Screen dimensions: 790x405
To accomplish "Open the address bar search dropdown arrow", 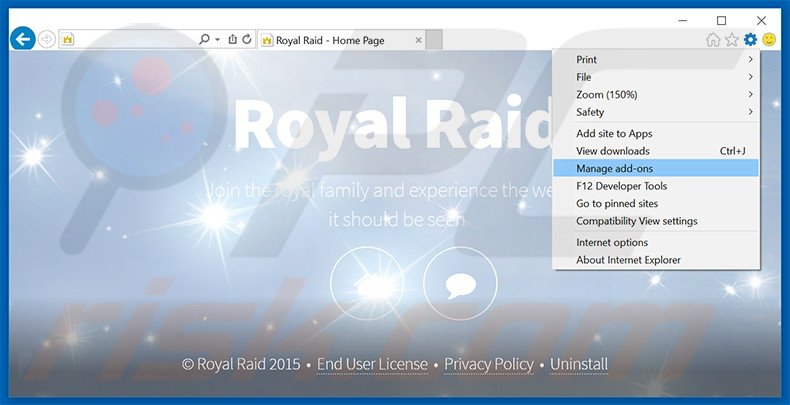I will coord(218,39).
